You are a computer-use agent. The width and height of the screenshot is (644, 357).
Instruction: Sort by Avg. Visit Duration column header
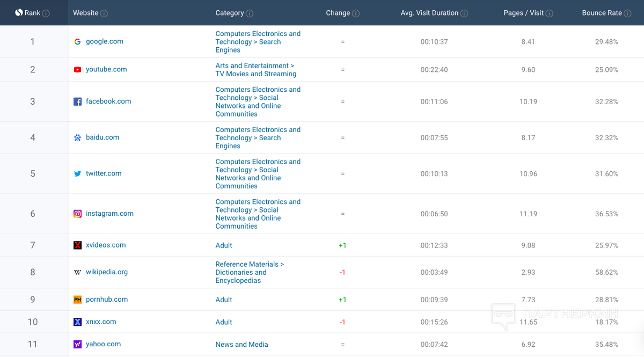[429, 13]
